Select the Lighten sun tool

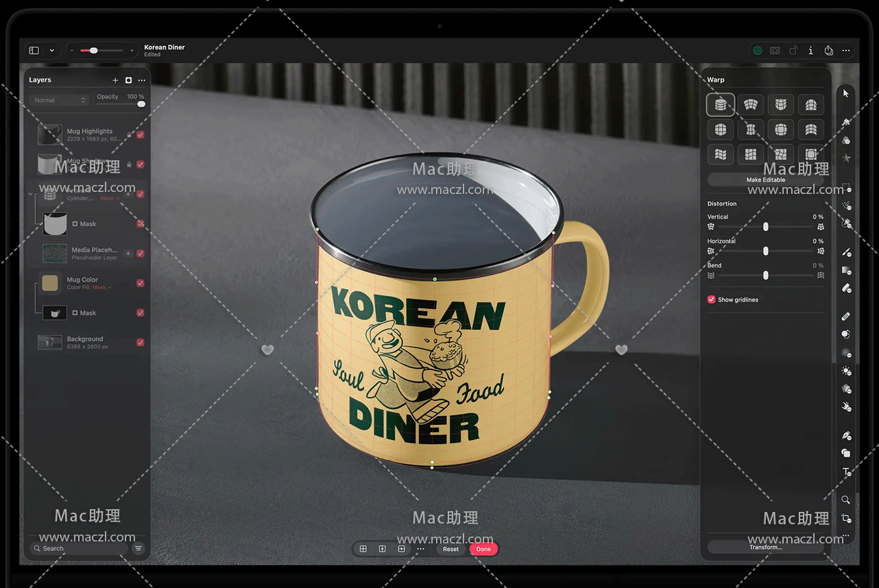tap(846, 371)
